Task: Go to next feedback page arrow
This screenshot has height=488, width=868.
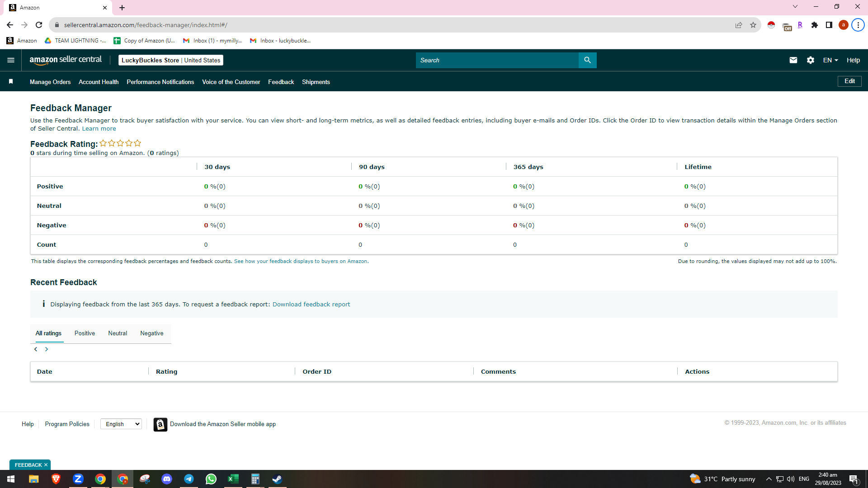Action: pos(47,349)
